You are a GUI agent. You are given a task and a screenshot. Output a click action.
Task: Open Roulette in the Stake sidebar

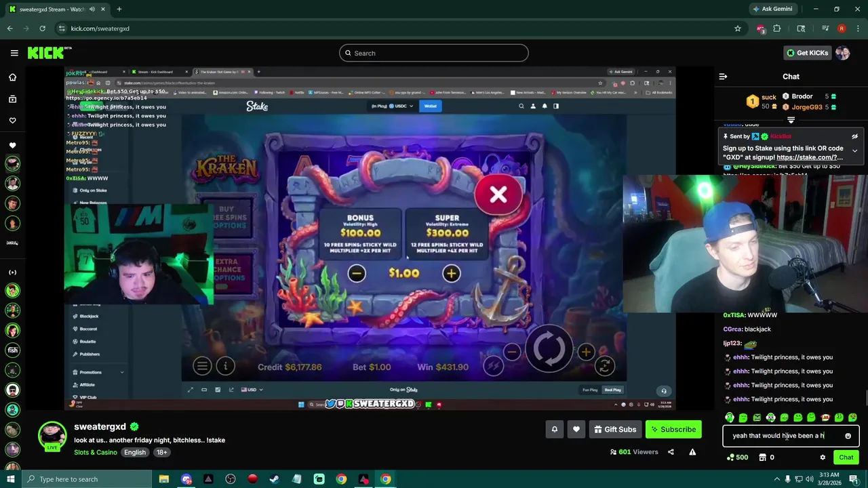tap(87, 342)
